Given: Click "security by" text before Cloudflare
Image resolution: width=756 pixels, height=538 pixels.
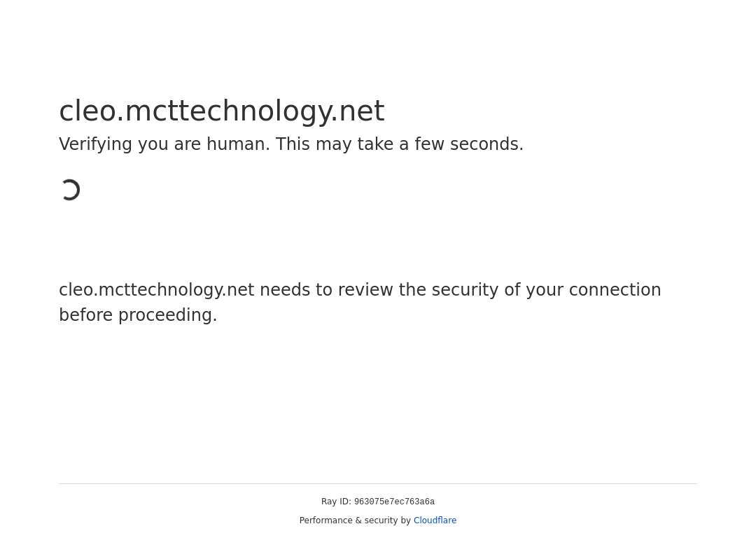Looking at the screenshot, I should coord(386,520).
